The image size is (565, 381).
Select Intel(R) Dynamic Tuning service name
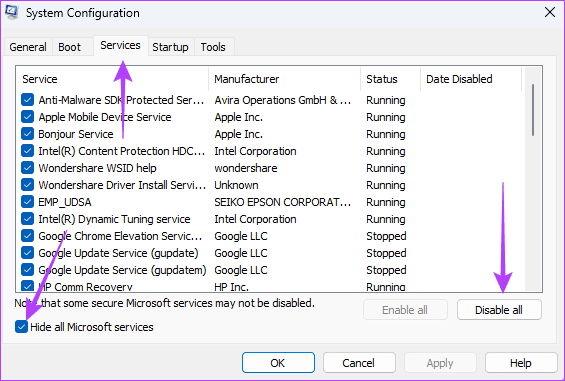click(x=114, y=219)
